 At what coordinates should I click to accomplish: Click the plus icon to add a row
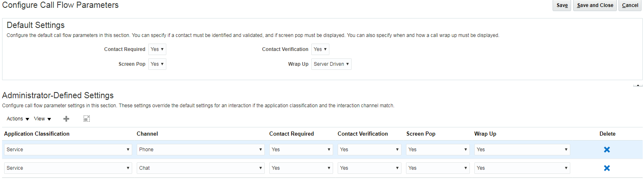(x=66, y=119)
